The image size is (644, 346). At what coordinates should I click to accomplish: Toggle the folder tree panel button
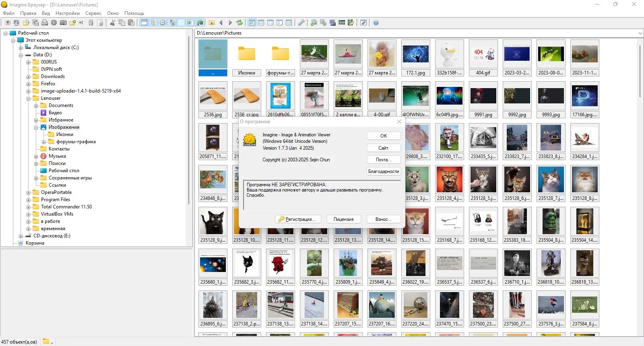(153, 23)
